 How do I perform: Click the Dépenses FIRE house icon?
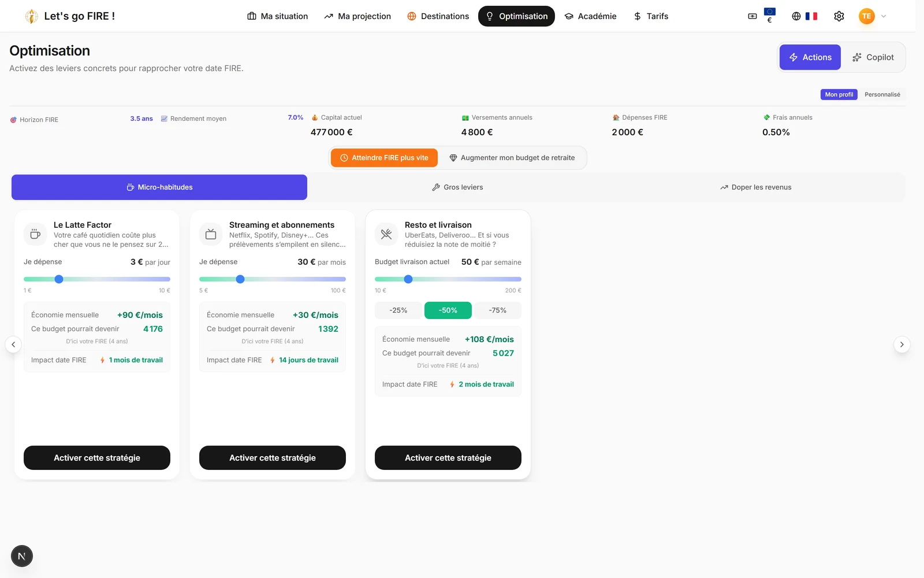click(x=616, y=117)
